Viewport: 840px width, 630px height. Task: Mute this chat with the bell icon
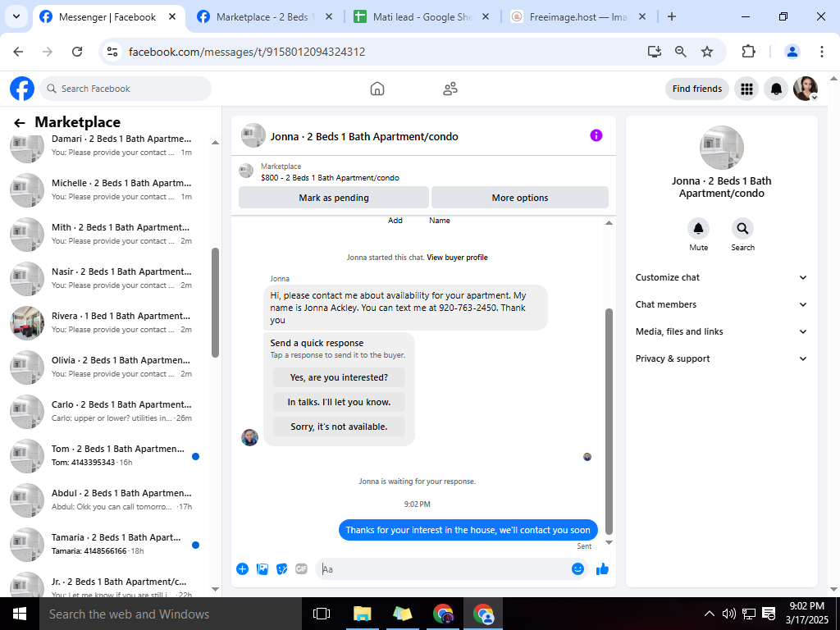click(x=698, y=229)
